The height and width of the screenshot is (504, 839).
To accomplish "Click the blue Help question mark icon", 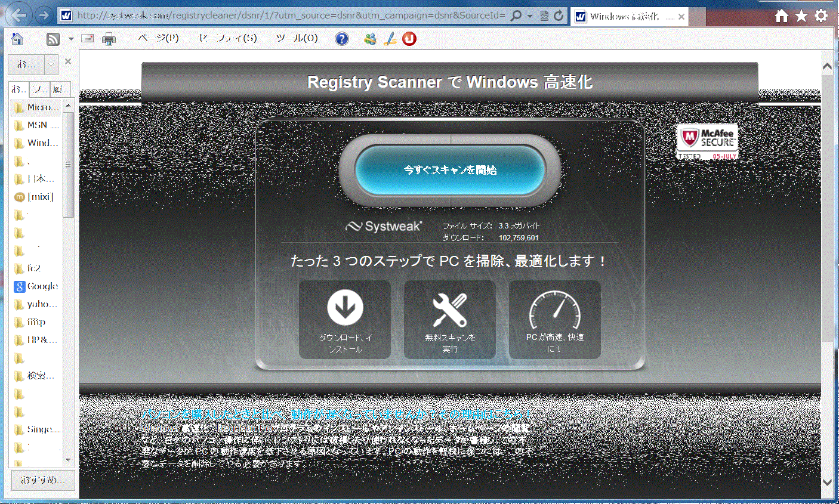I will [341, 39].
